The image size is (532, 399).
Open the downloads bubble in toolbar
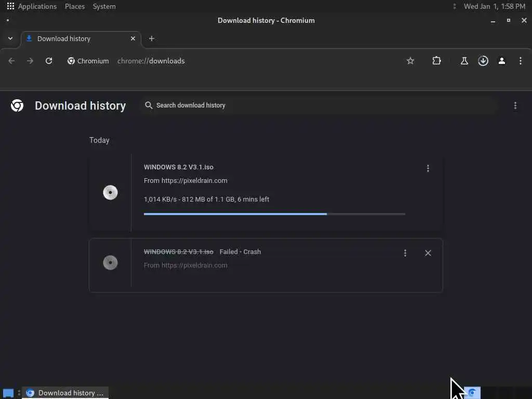[483, 61]
